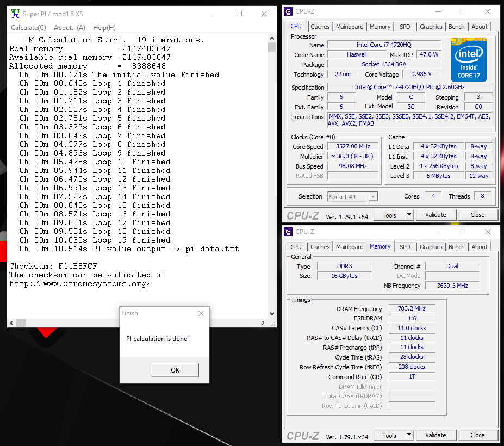The width and height of the screenshot is (504, 446).
Task: Click the Multiplier value x 36.0 (8 - 38)
Action: coord(353,156)
